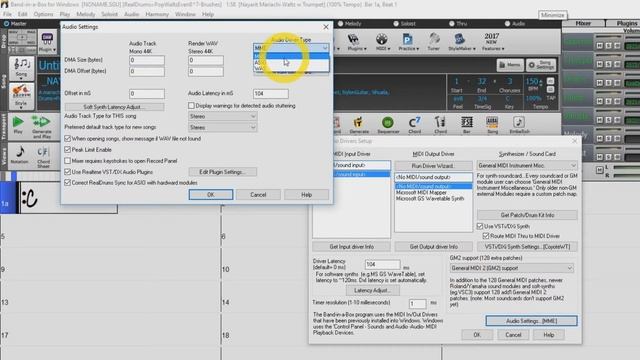Open the C7 Chord builder icon
Image resolution: width=640 pixels, height=360 pixels.
(414, 124)
